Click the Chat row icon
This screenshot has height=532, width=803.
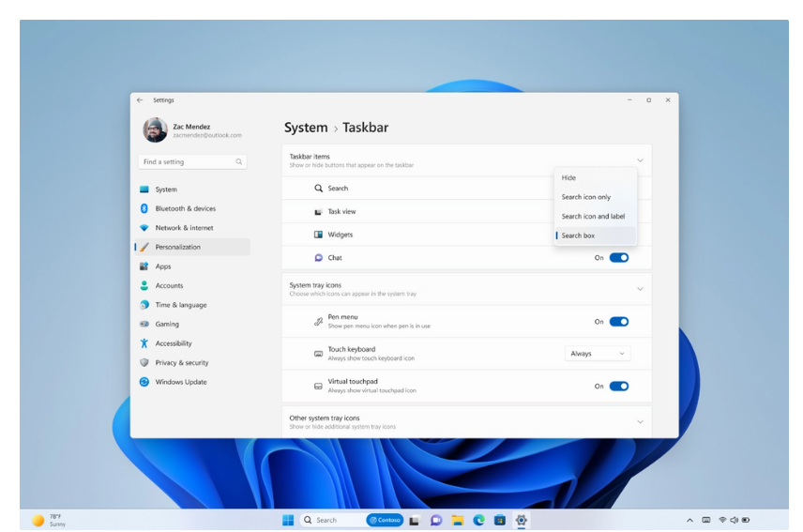318,257
